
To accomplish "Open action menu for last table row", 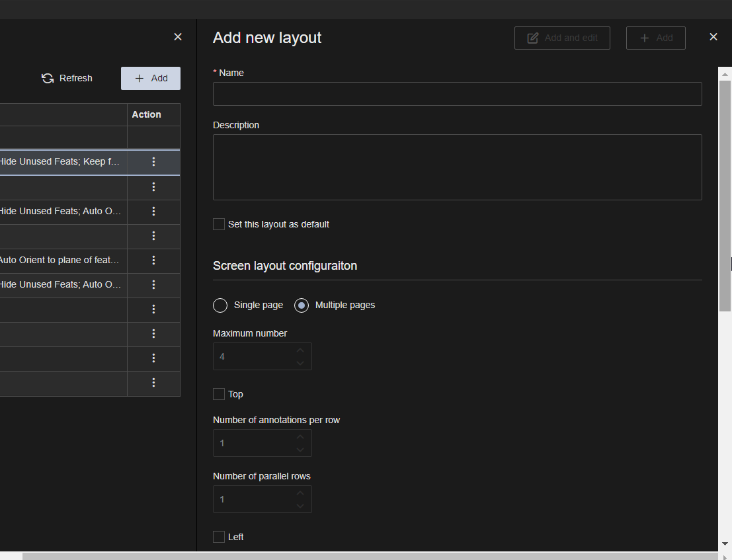I will (153, 383).
